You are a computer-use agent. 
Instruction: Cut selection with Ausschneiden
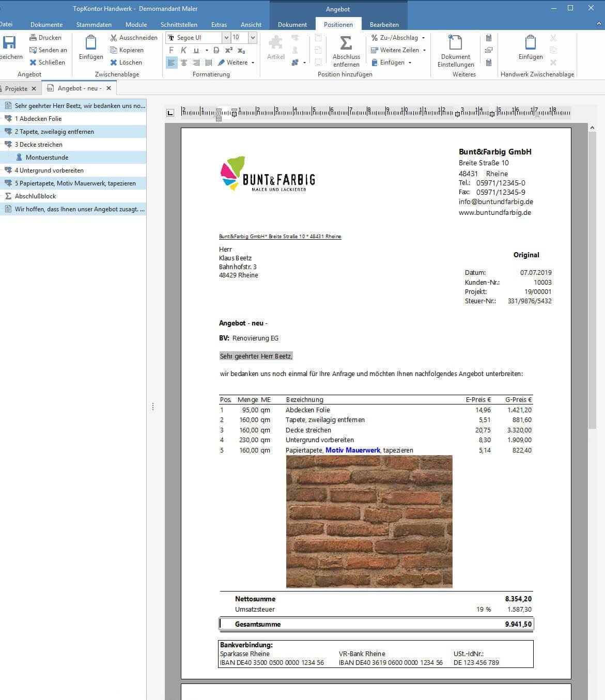[134, 38]
